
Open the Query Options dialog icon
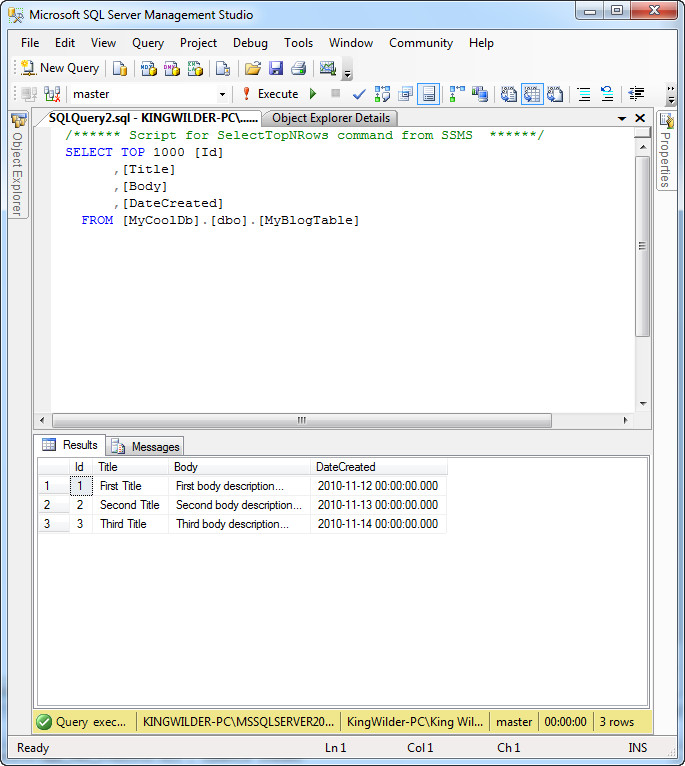pyautogui.click(x=406, y=94)
